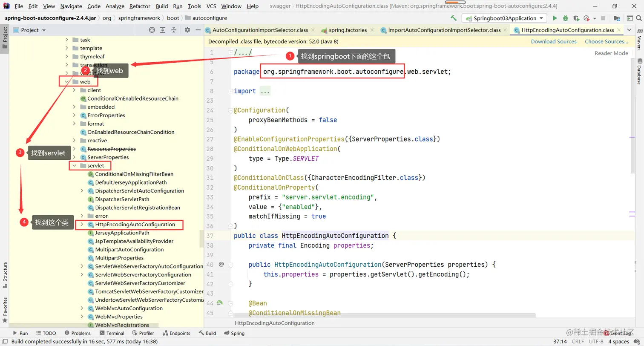Open the Structure tool window stripe
The width and height of the screenshot is (644, 346).
click(x=5, y=275)
